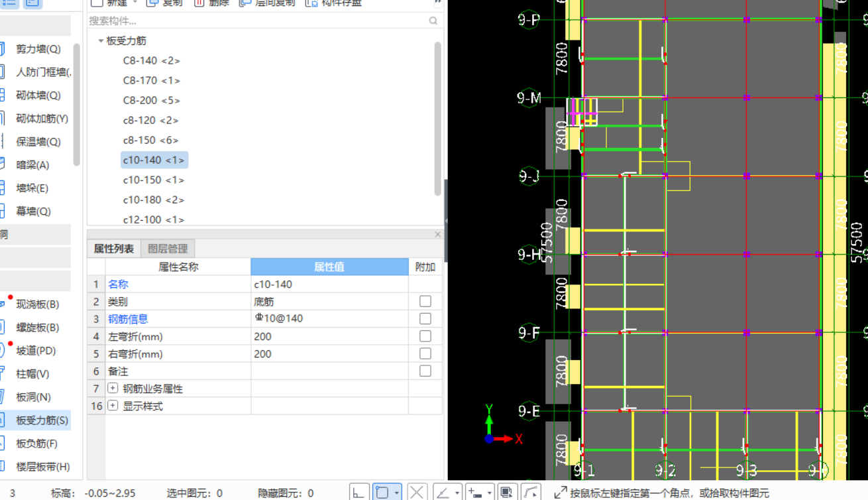Expand the toolbar overflow arrows at top right

(437, 3)
